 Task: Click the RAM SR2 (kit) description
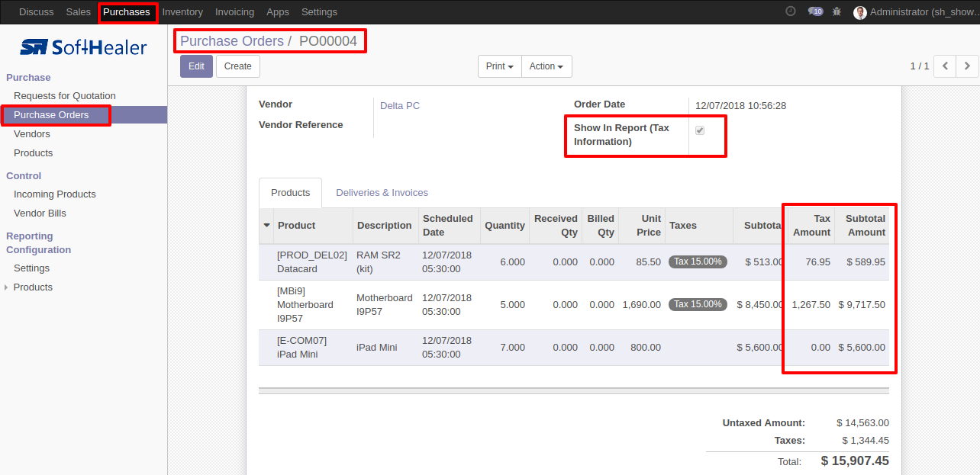[379, 262]
